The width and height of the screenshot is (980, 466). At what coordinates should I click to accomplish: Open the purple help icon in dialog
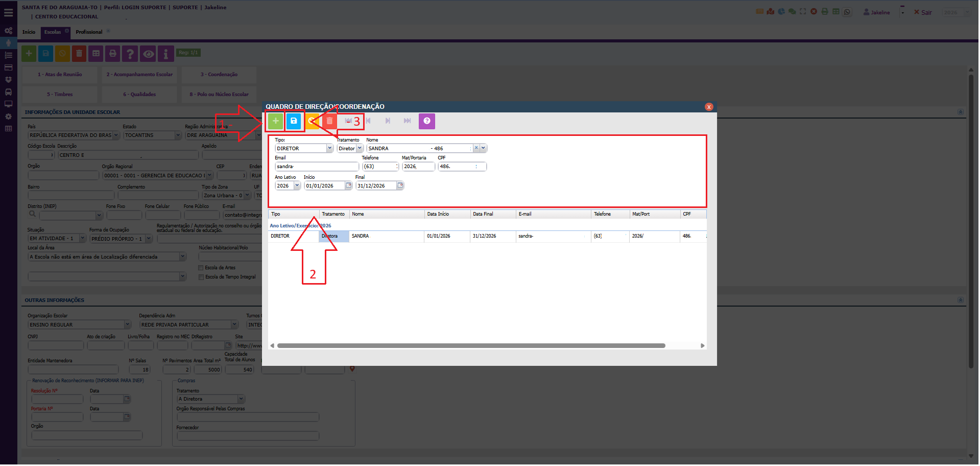coord(426,121)
